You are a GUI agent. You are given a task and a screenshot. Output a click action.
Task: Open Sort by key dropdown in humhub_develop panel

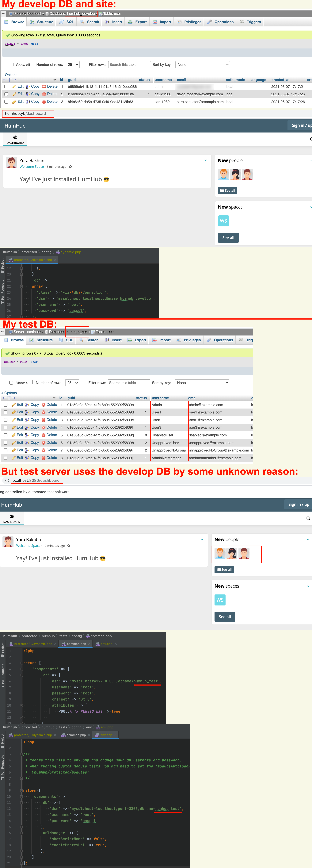pyautogui.click(x=203, y=65)
